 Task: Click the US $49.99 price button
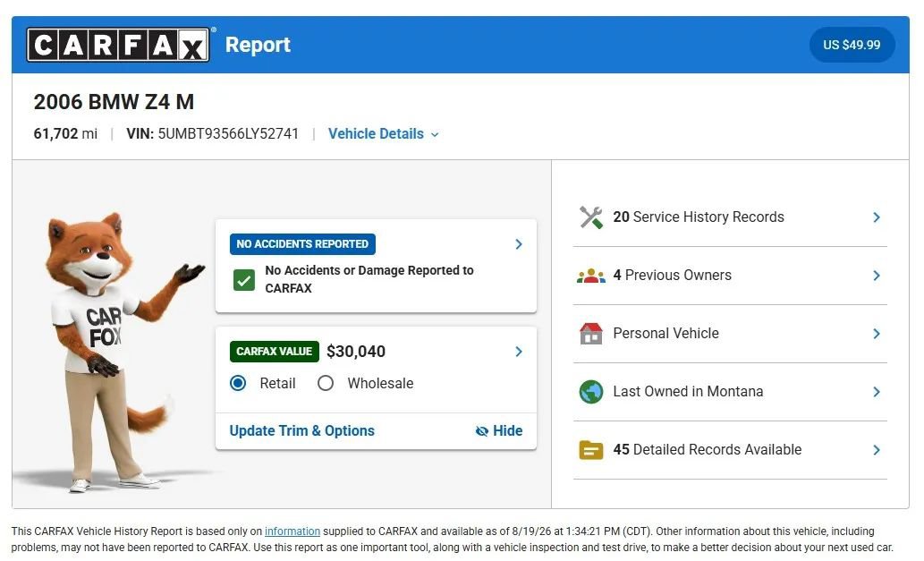[x=852, y=45]
